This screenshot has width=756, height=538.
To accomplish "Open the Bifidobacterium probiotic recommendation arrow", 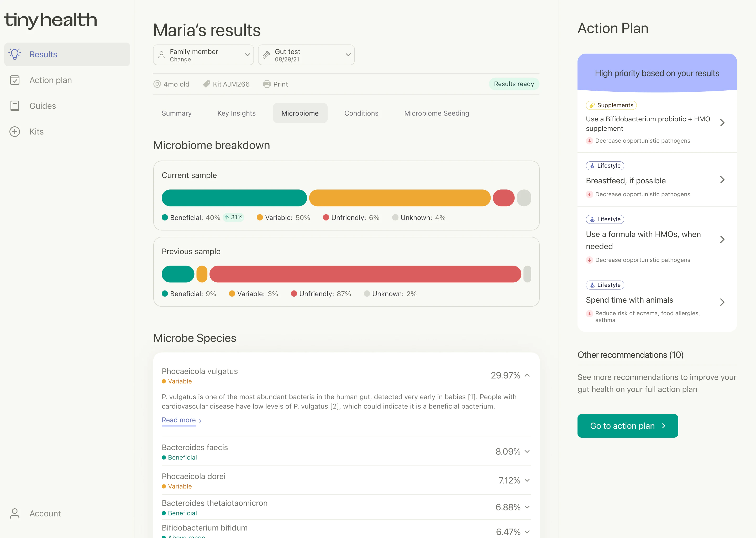I will coord(722,123).
